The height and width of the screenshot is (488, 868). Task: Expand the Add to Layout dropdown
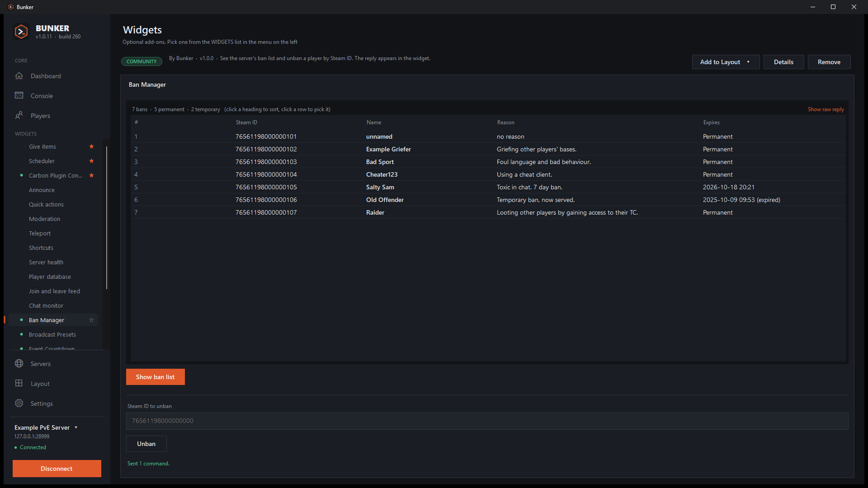pyautogui.click(x=726, y=62)
